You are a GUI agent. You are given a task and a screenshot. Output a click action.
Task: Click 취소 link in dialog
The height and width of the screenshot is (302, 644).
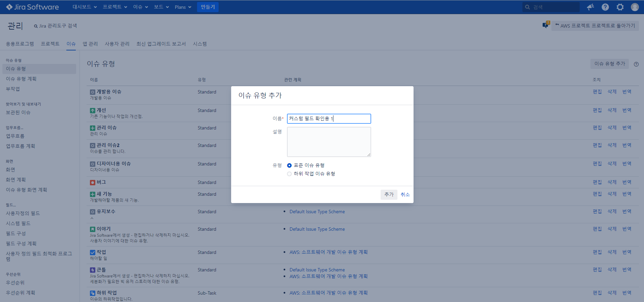[x=405, y=194]
